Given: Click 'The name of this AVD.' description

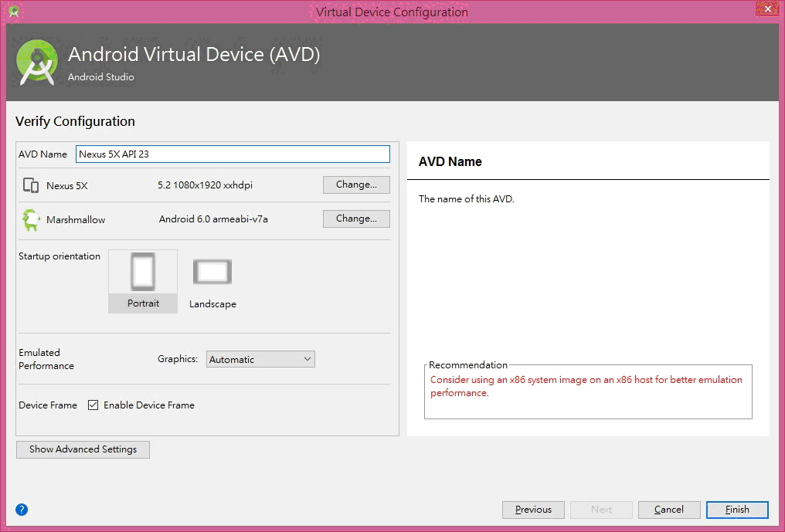Looking at the screenshot, I should click(467, 199).
